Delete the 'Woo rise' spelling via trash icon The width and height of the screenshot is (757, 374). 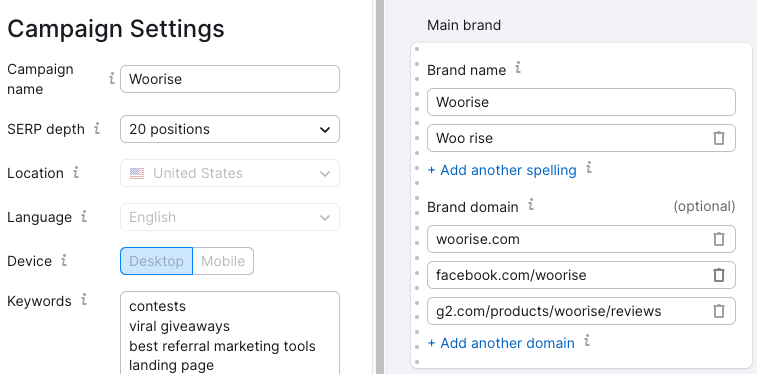tap(719, 138)
